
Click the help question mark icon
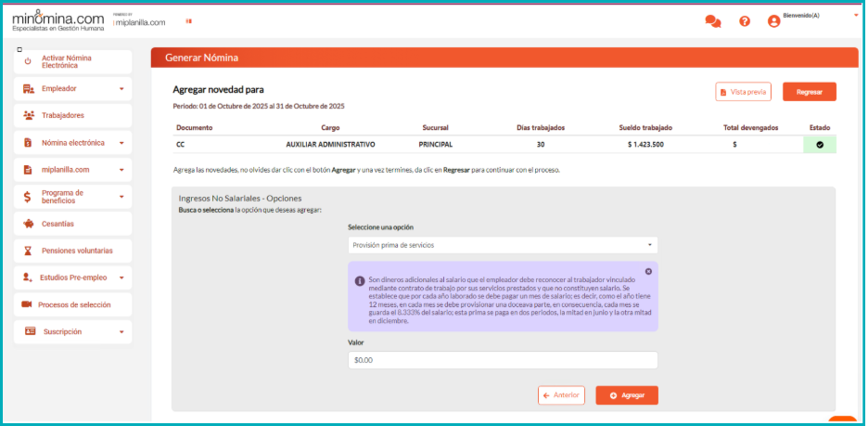tap(745, 21)
